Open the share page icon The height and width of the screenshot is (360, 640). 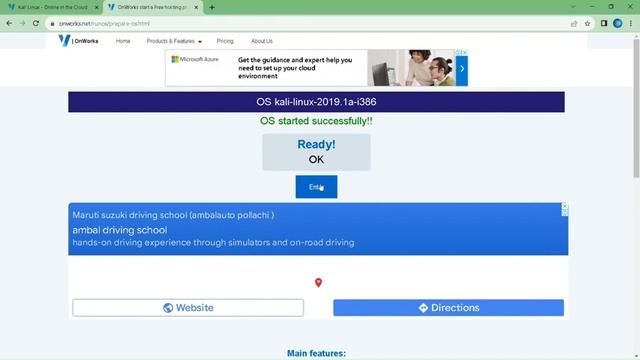pos(574,24)
